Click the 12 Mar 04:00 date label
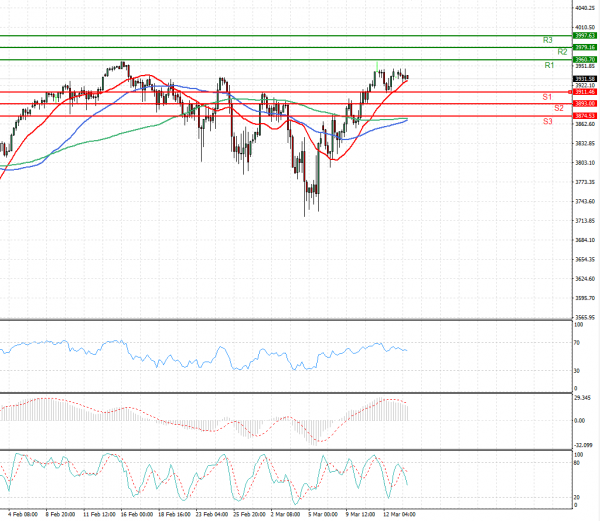The width and height of the screenshot is (600, 521). tap(399, 514)
